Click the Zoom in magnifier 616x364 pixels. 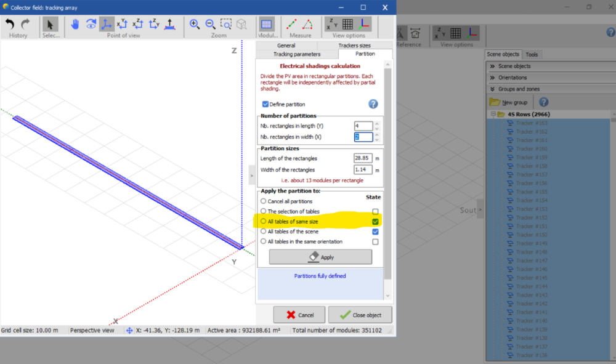point(195,25)
